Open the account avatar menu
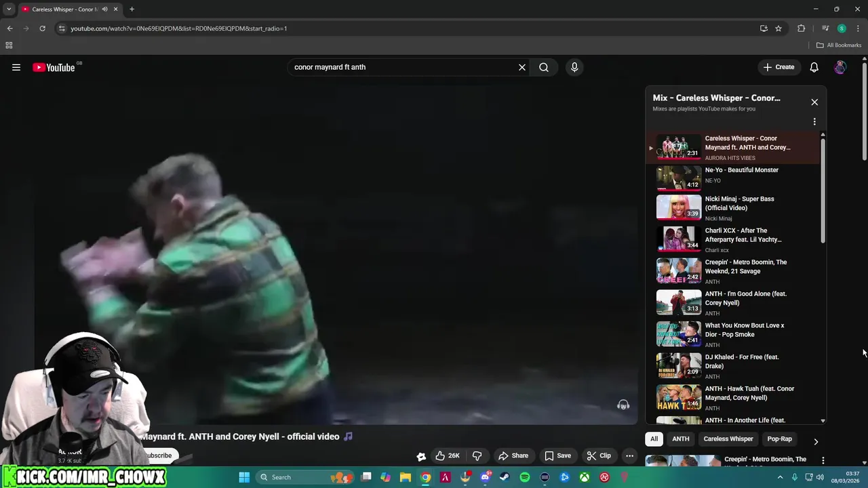The height and width of the screenshot is (488, 868). (x=840, y=67)
